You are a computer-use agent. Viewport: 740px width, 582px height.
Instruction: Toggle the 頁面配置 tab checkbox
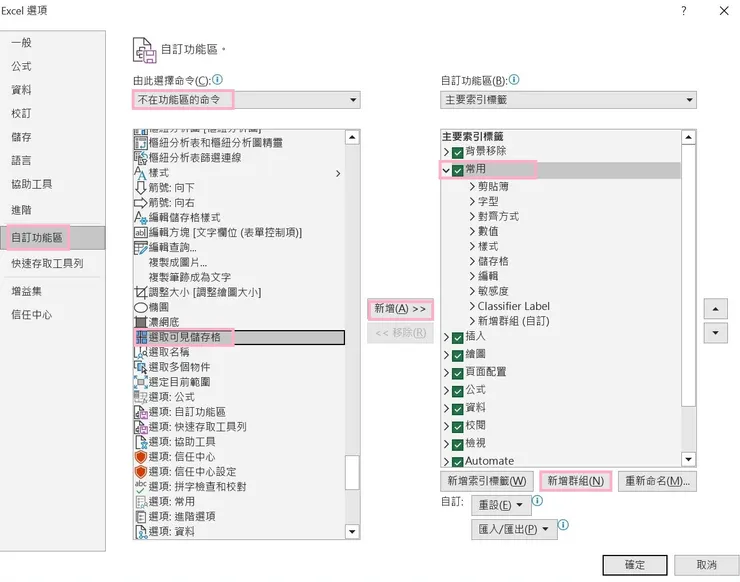[x=457, y=374]
